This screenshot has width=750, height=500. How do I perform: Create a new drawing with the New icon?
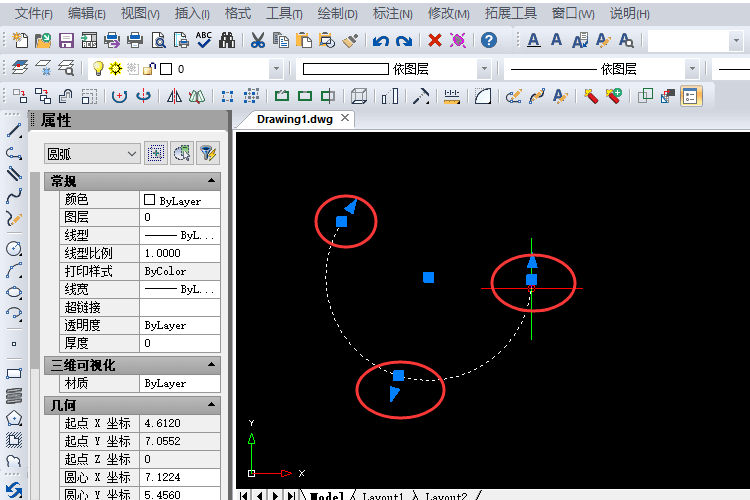pyautogui.click(x=20, y=40)
